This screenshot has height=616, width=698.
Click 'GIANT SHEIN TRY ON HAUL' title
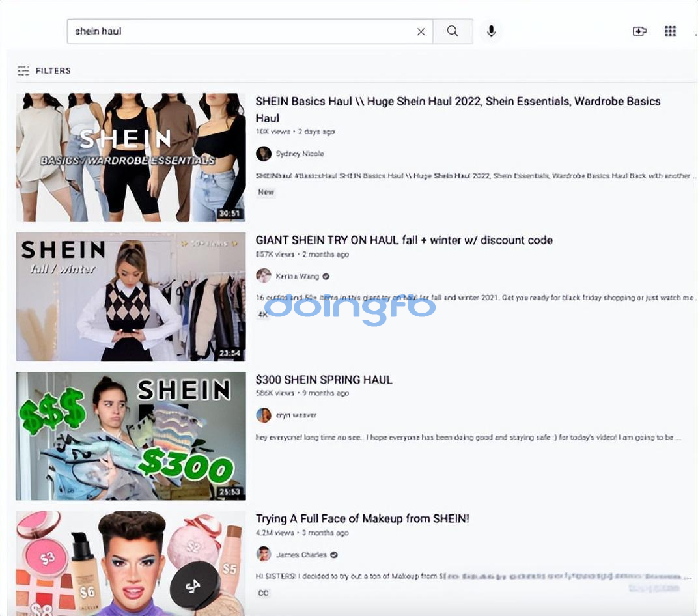click(404, 240)
